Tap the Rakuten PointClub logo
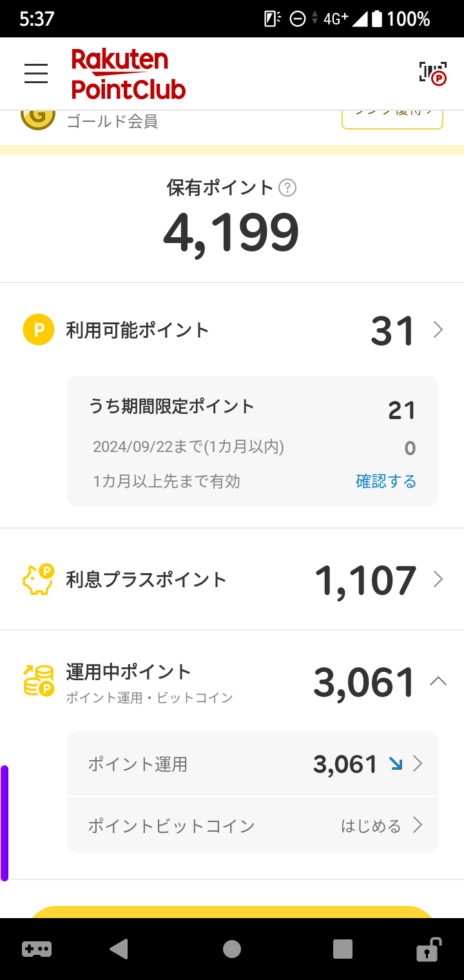Viewport: 464px width, 980px height. point(128,73)
